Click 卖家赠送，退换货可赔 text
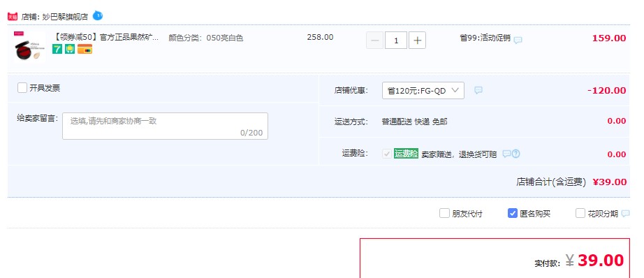Screen dimensions: 644x278 pos(459,154)
